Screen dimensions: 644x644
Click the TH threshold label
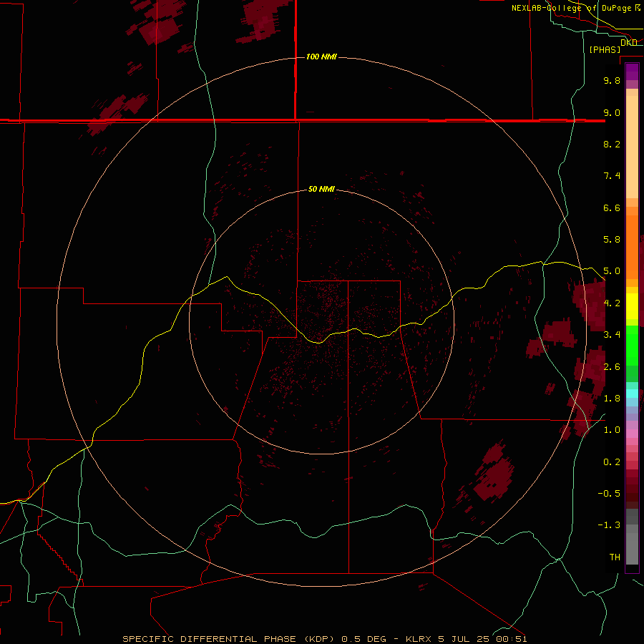(x=615, y=557)
